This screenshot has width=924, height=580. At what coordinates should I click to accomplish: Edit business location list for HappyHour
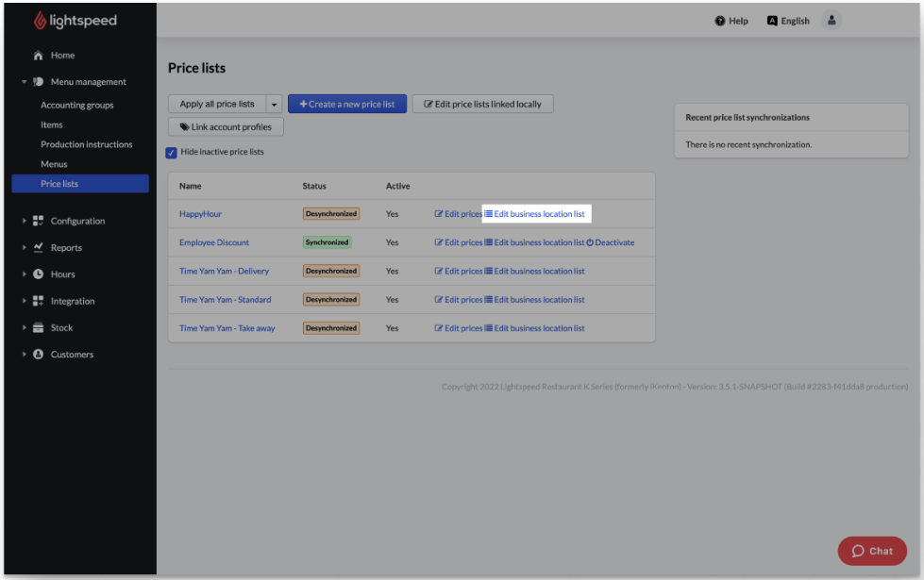tap(535, 214)
